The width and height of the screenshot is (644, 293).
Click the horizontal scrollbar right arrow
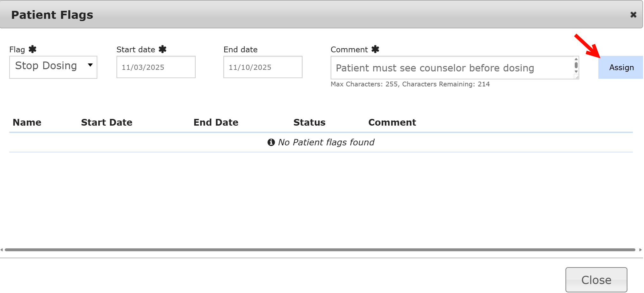coord(640,250)
